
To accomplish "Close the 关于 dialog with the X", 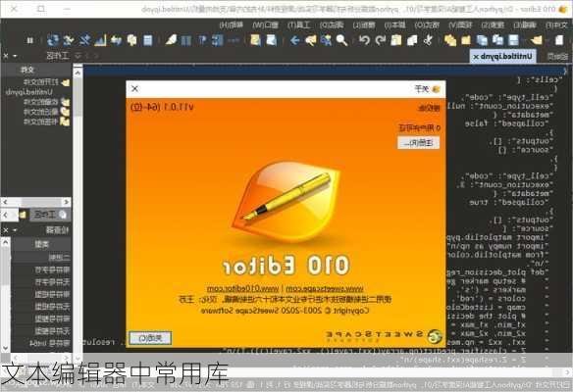I will pos(134,89).
